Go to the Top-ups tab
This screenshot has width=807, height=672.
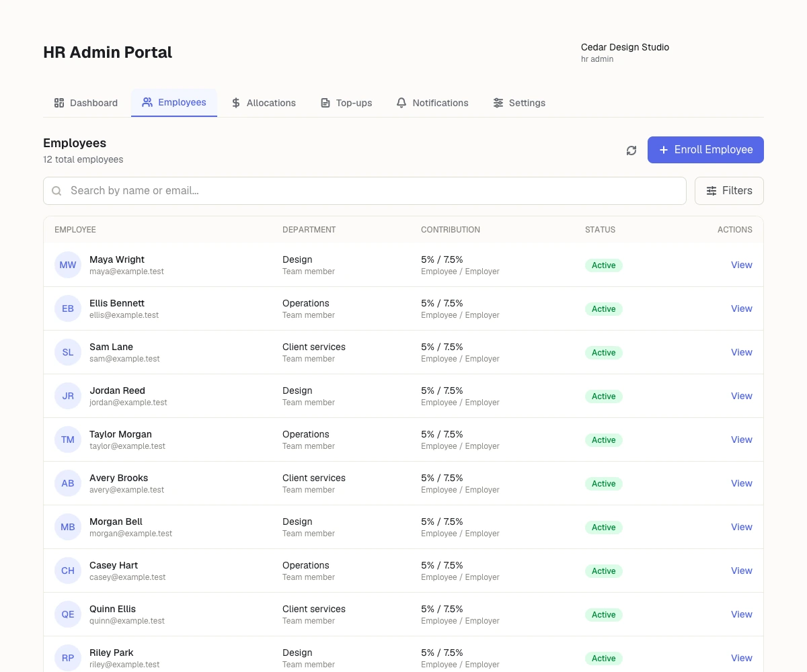346,103
